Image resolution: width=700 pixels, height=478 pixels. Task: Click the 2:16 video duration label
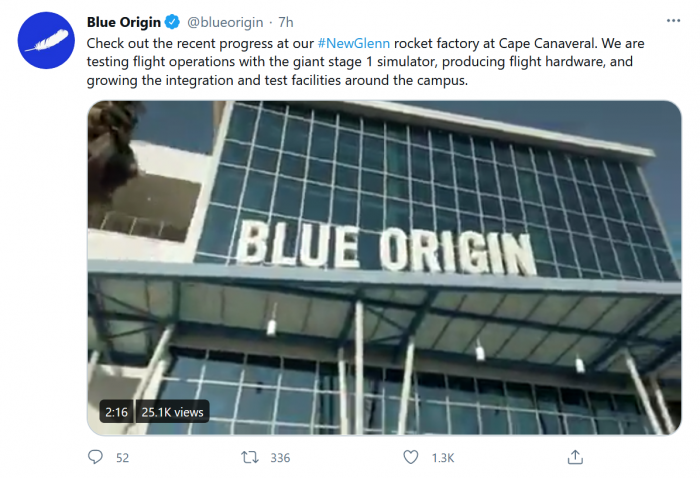(x=115, y=412)
